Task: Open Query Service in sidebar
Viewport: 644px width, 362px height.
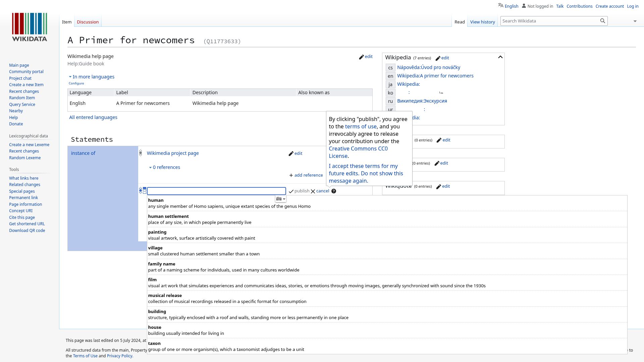Action: [22, 105]
